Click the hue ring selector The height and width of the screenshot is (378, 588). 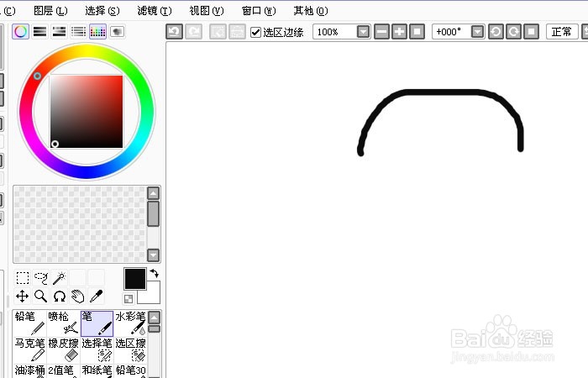37,76
